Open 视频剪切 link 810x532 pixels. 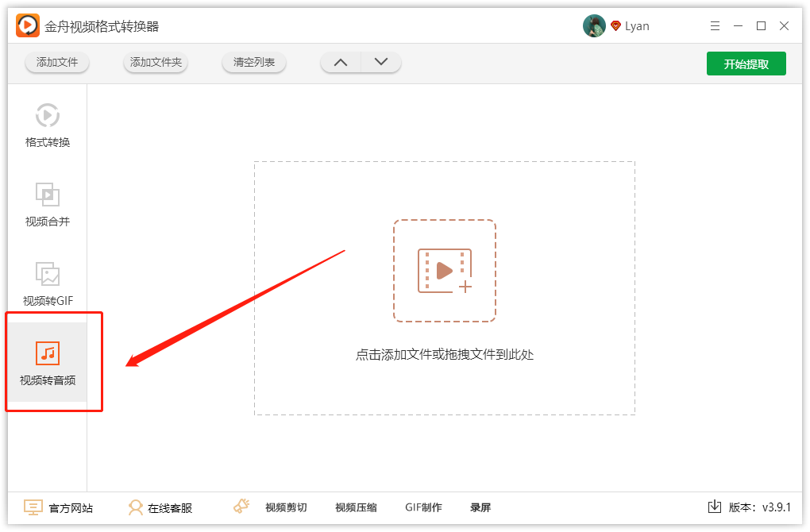[286, 507]
